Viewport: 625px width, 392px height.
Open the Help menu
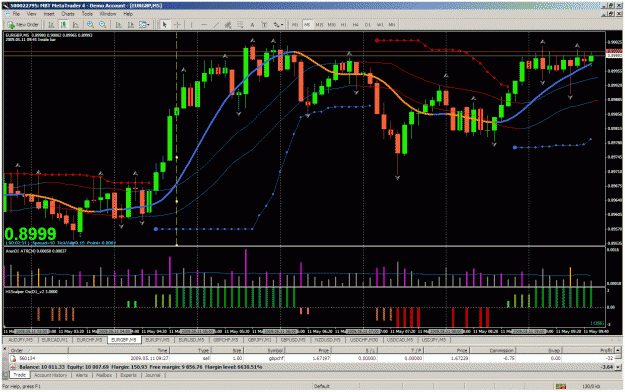(128, 14)
